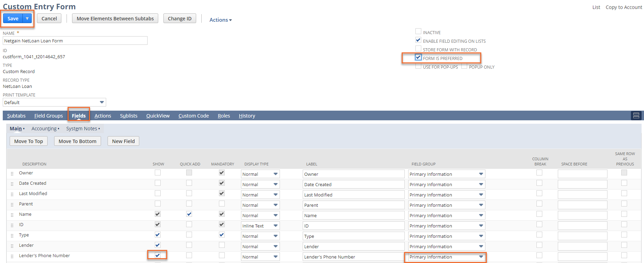644x263 pixels.
Task: Edit the Name field Netgain NetLoan Loan Form
Action: click(x=75, y=41)
